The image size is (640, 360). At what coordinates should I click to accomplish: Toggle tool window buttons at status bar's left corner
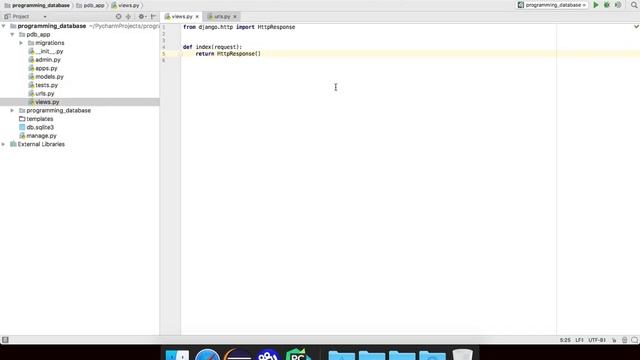[x=5, y=340]
